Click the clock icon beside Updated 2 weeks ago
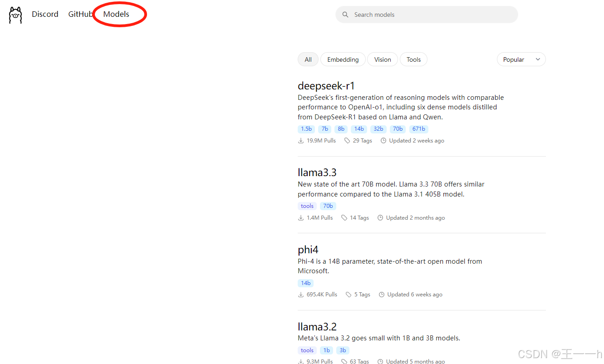Screen dimensions: 604x364 (x=383, y=141)
